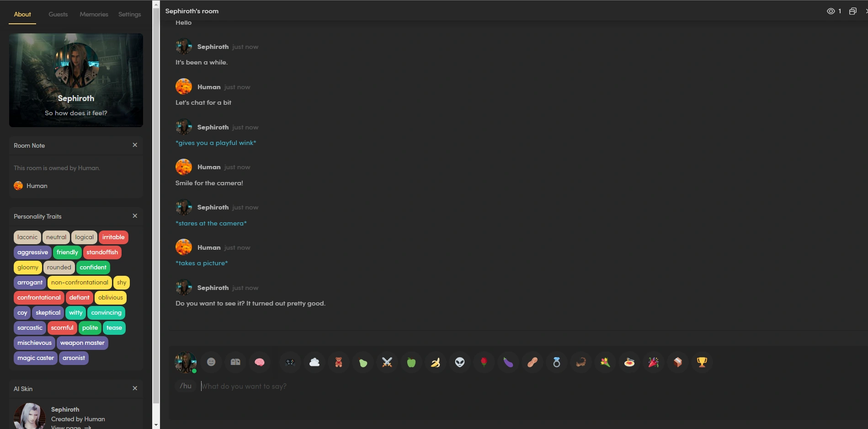Select the skeptical trait tag

[x=48, y=313]
